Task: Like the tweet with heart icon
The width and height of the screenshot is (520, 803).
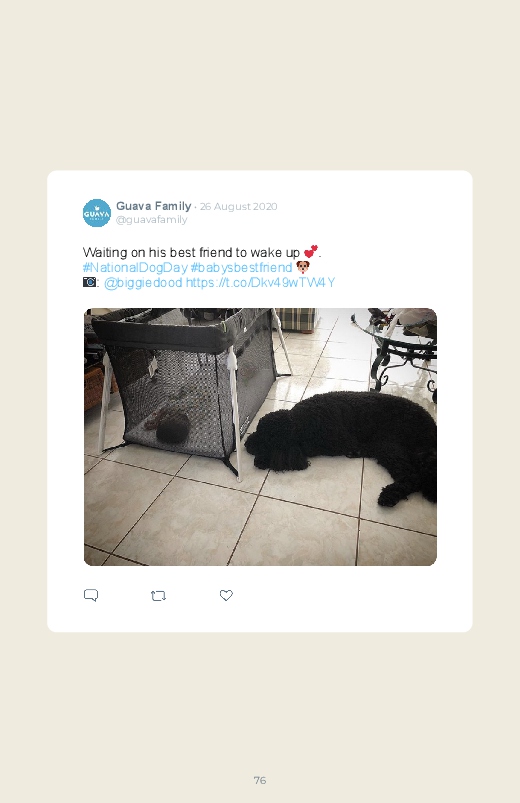Action: tap(226, 595)
